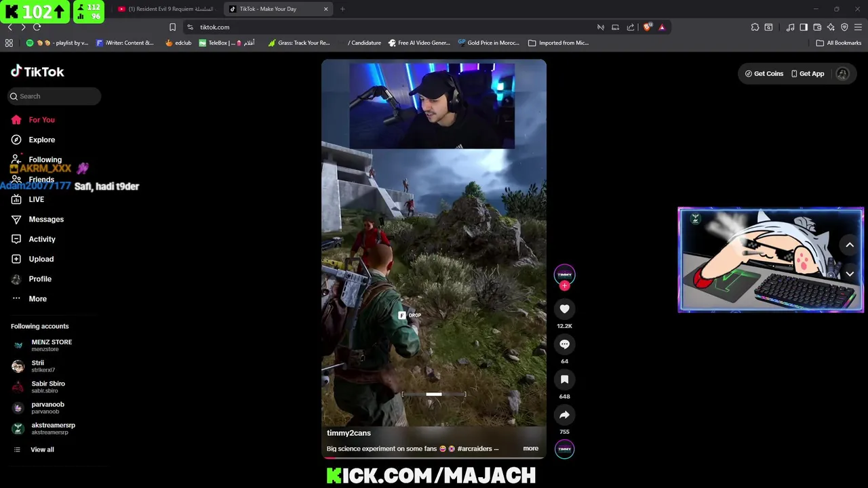The image size is (868, 488).
Task: Click the TikTok search field
Action: point(54,96)
